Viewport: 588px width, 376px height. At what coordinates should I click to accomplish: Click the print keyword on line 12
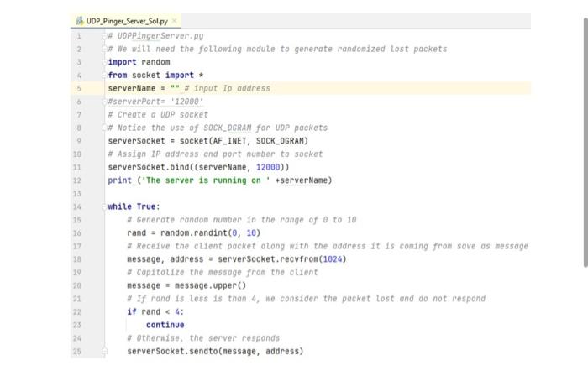(119, 180)
